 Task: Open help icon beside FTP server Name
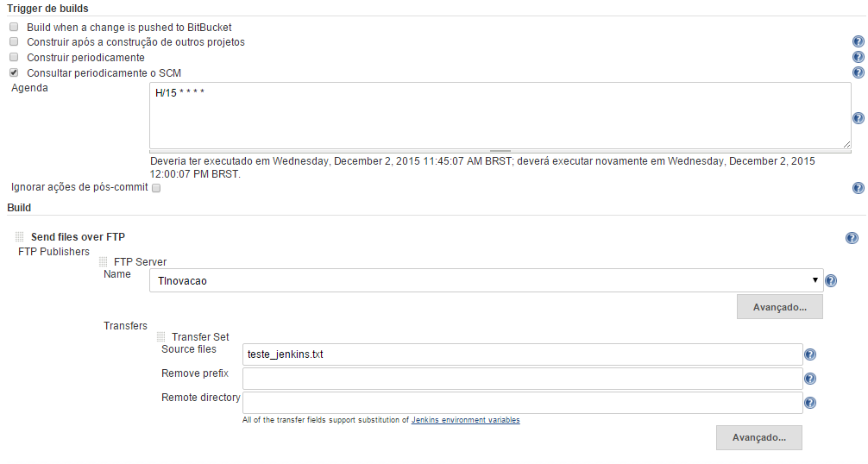830,281
